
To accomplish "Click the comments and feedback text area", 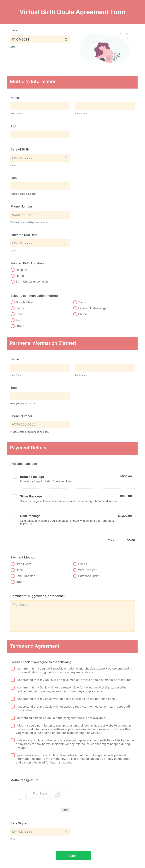I will pos(72,616).
